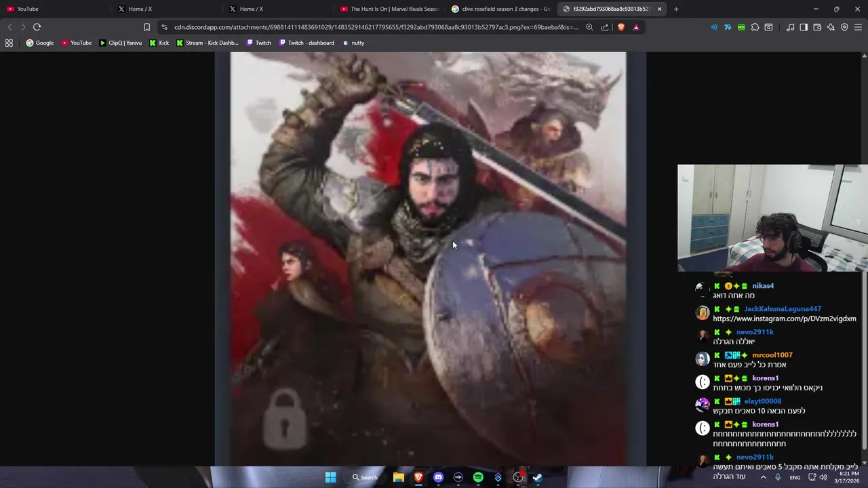
Task: Open the browser main hamburger menu
Action: coord(858,27)
